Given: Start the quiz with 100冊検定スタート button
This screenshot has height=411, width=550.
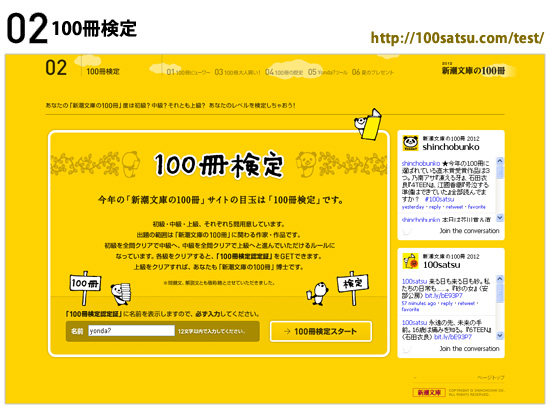Looking at the screenshot, I should point(321,331).
